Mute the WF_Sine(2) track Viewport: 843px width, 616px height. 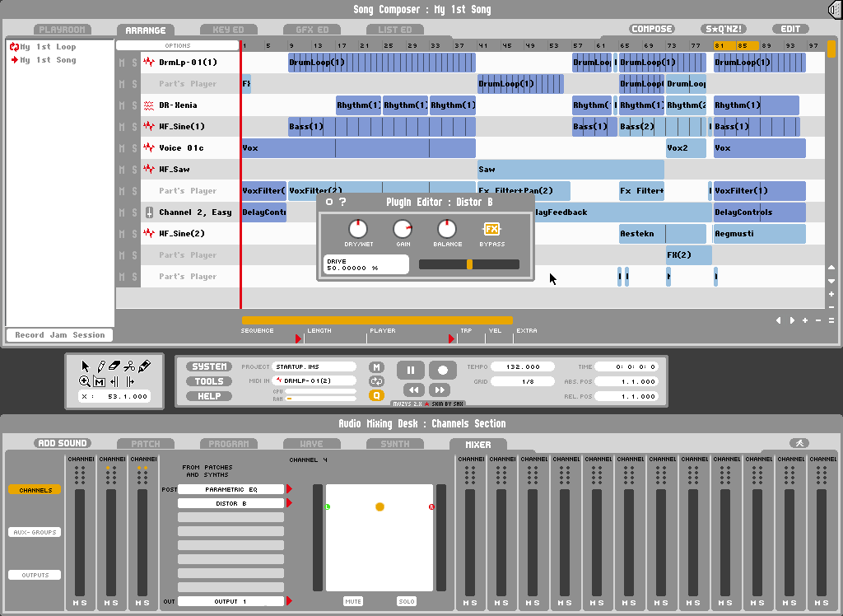[122, 234]
